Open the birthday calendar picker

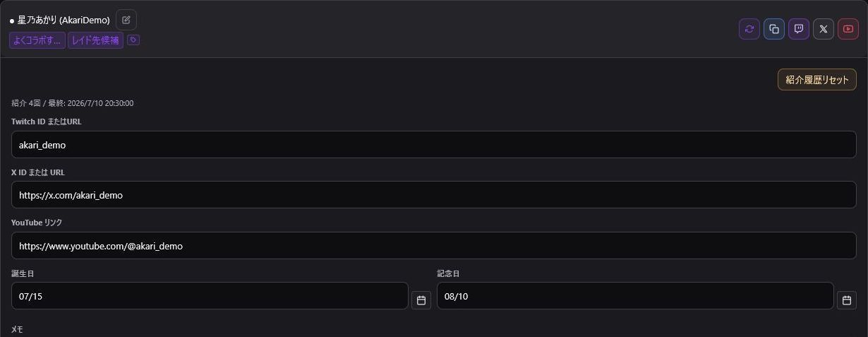click(x=421, y=300)
